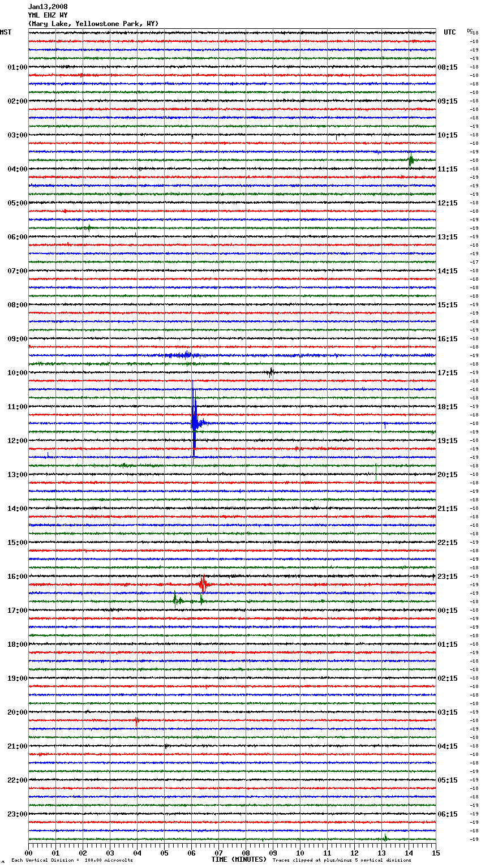The width and height of the screenshot is (481, 868).
Task: Click the 16:15 UTC time label
Action: tap(448, 339)
